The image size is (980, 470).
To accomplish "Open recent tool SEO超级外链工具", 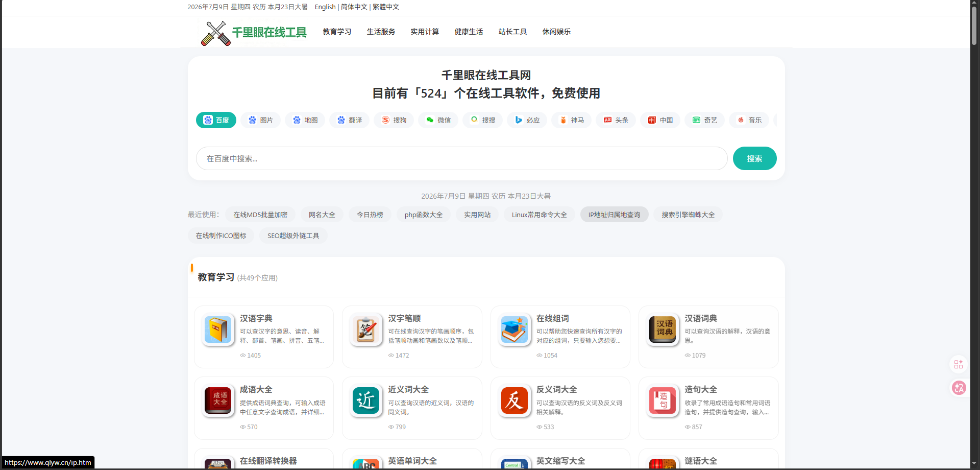I will pos(293,236).
